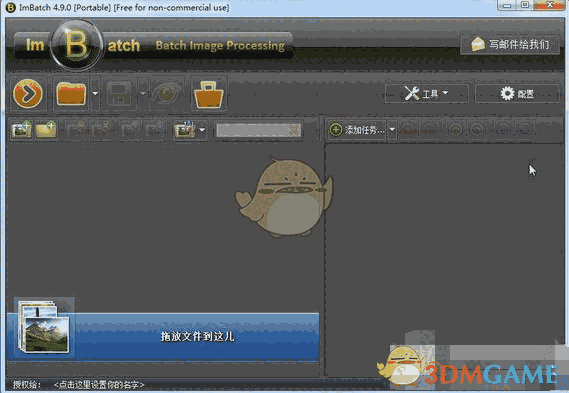Expand dropdown arrow beside the open folder icon
Viewport: 569px width, 393px height.
tap(95, 94)
